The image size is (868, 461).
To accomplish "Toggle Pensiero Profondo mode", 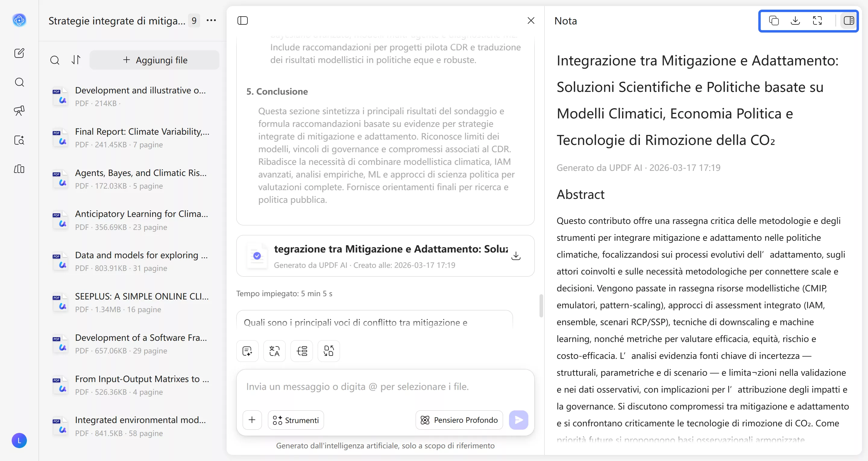I will (x=459, y=420).
